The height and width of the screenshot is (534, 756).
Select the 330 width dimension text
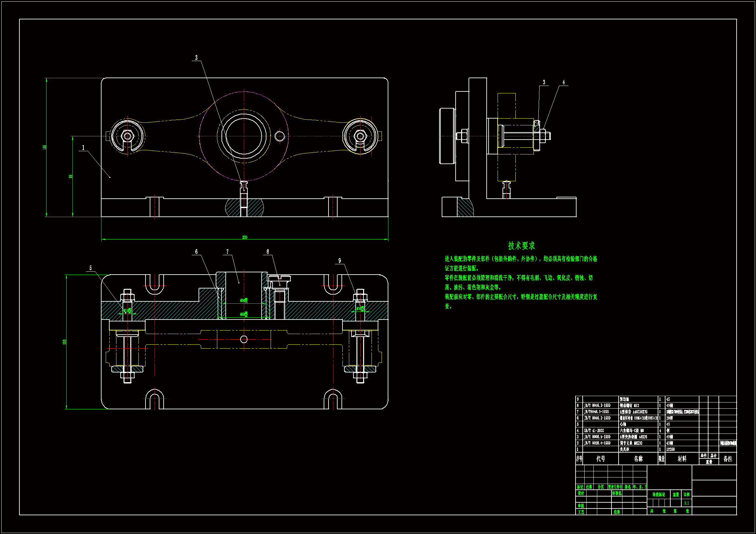click(x=245, y=237)
